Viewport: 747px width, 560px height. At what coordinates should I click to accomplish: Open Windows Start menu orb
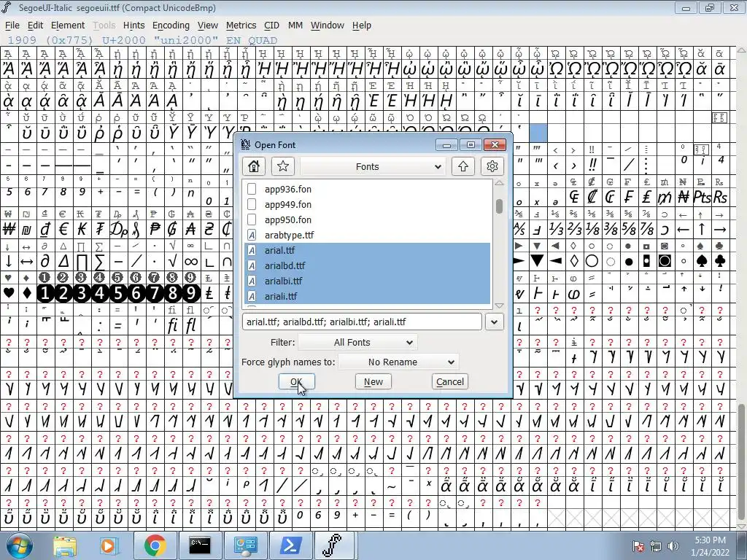(x=19, y=545)
